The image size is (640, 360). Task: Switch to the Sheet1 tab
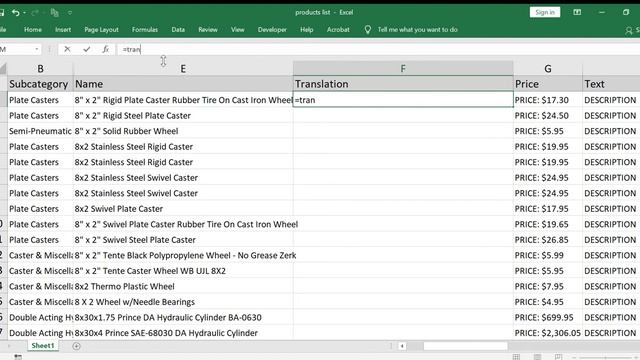43,346
